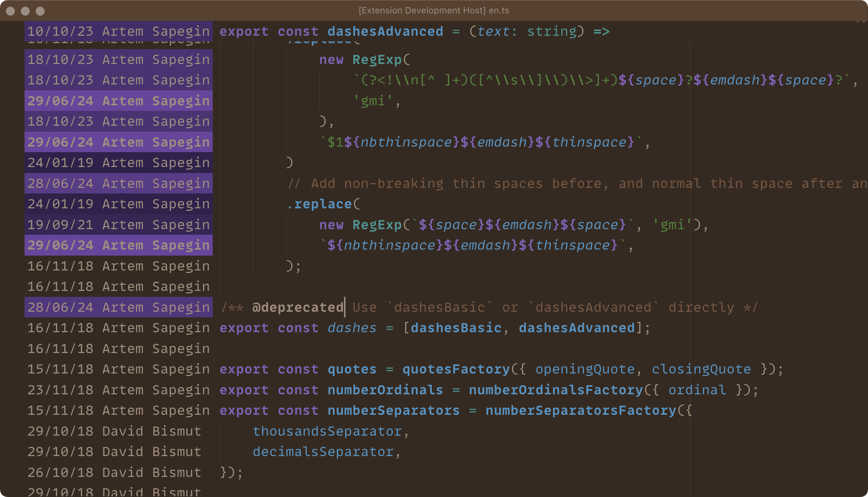868x497 pixels.
Task: Click the quotesFactory function call
Action: point(456,369)
